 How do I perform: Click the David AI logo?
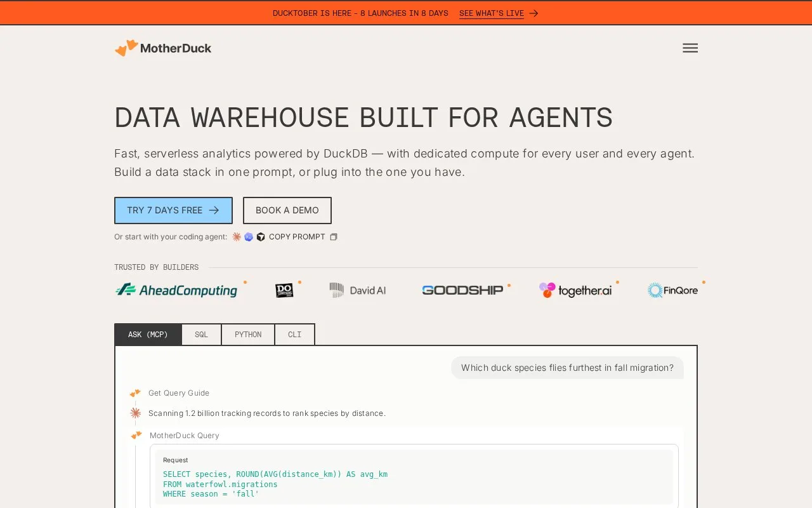(x=358, y=290)
